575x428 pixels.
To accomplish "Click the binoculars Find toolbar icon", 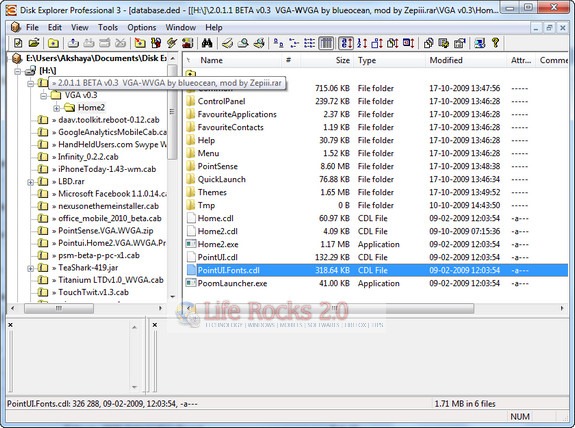I will (207, 43).
